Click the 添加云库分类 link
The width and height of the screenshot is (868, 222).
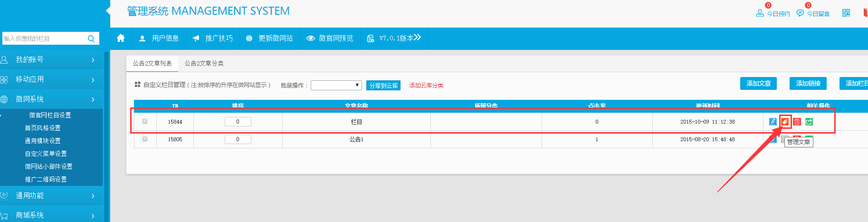coord(426,86)
